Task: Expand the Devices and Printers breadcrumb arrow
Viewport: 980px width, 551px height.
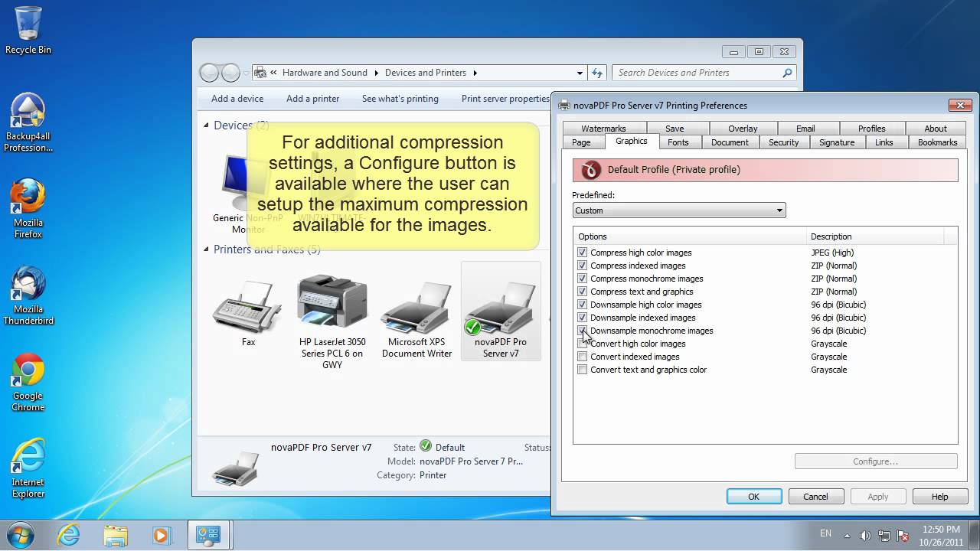Action: [x=475, y=73]
